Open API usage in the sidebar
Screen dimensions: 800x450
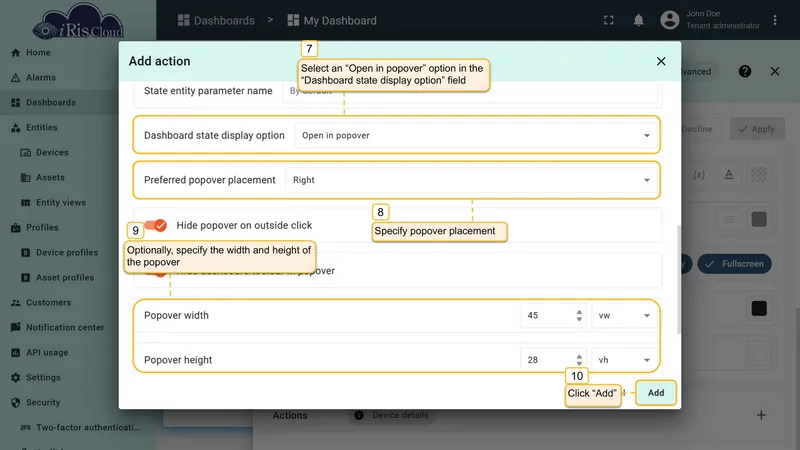click(47, 353)
